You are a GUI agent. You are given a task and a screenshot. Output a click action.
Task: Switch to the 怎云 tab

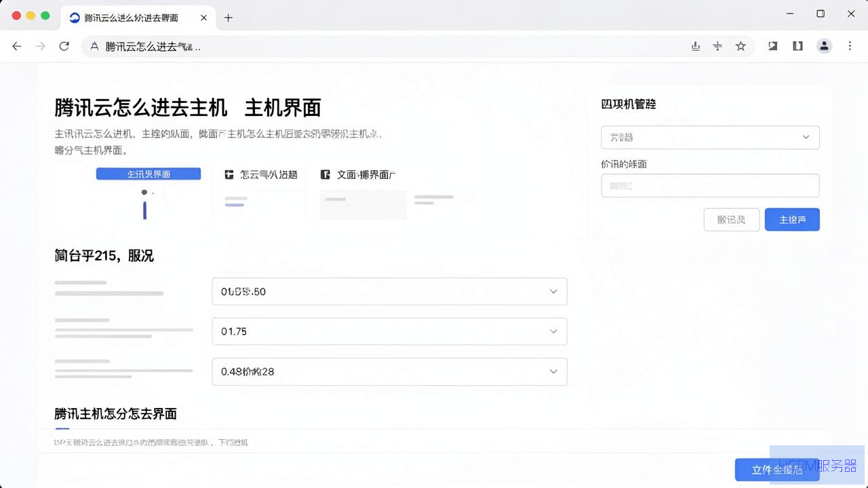pos(261,174)
